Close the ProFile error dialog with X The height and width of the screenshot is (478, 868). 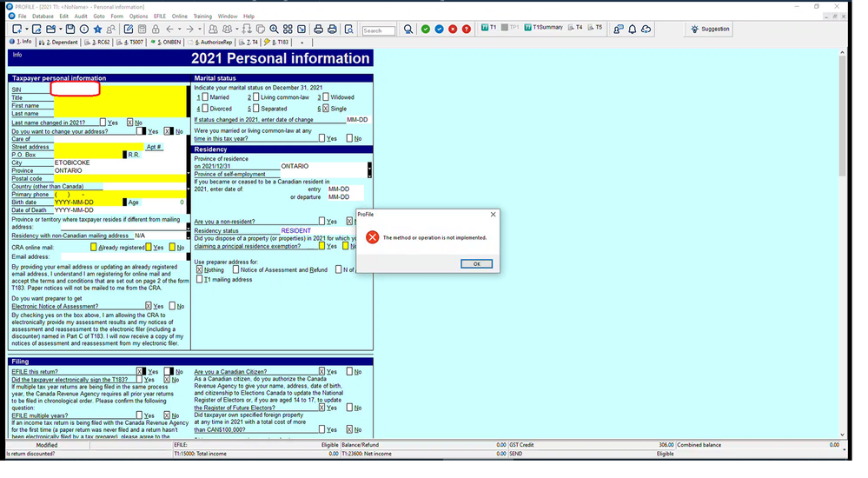pyautogui.click(x=494, y=215)
